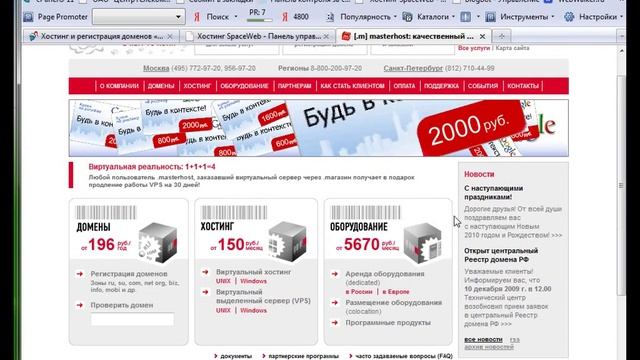The width and height of the screenshot is (640, 360).
Task: Open the Виртуальный хостинг link
Action: [x=253, y=272]
